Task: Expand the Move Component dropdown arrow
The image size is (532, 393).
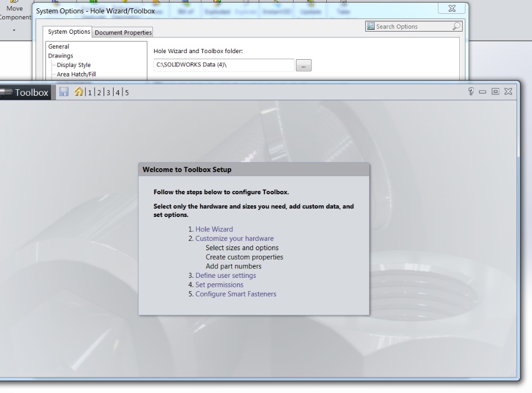Action: pos(14,30)
